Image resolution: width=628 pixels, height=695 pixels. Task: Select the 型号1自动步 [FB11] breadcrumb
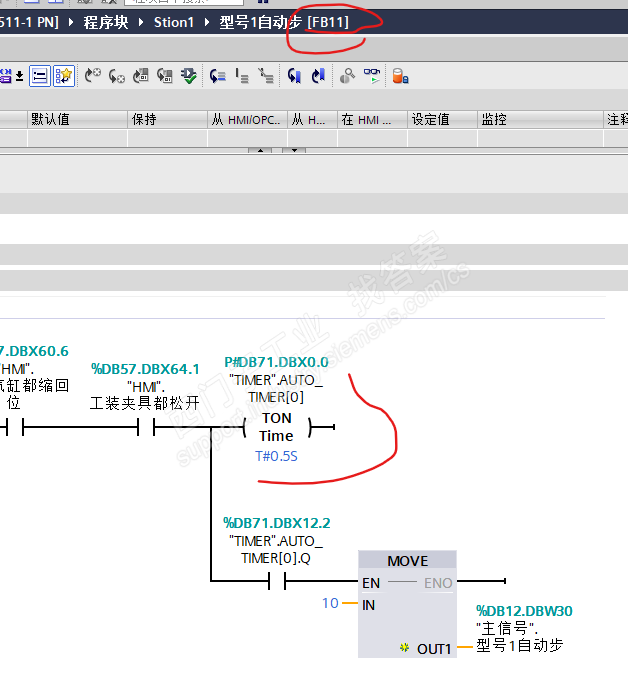(284, 22)
